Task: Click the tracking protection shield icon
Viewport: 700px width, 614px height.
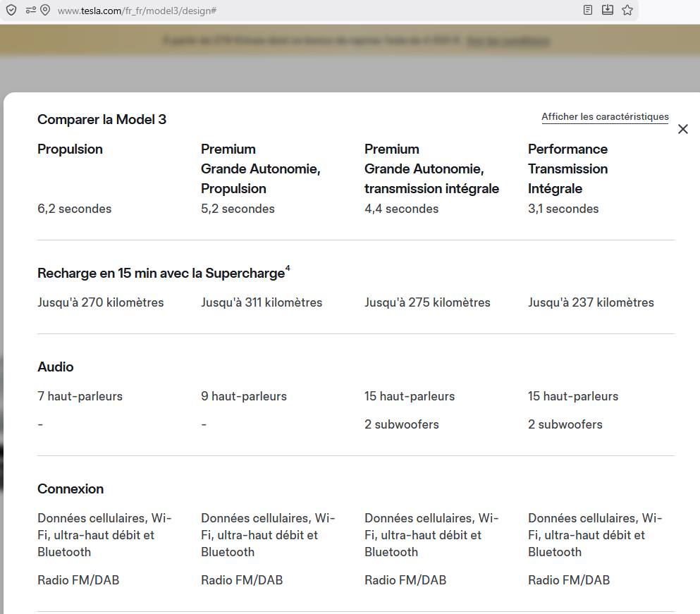Action: (x=11, y=11)
